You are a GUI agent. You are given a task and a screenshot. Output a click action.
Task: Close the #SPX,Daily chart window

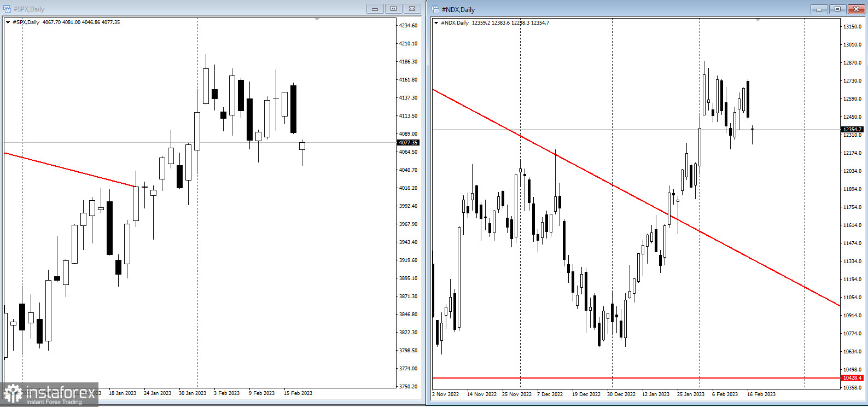click(412, 9)
